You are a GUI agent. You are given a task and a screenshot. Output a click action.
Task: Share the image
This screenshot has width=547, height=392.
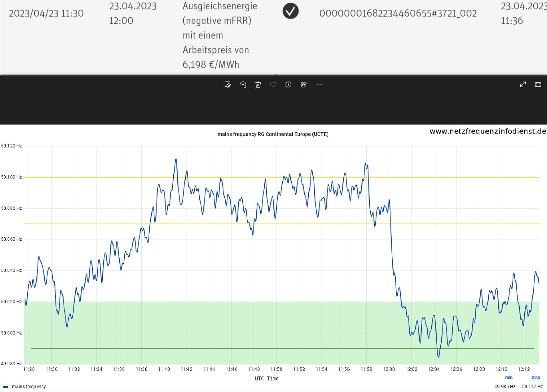point(304,85)
